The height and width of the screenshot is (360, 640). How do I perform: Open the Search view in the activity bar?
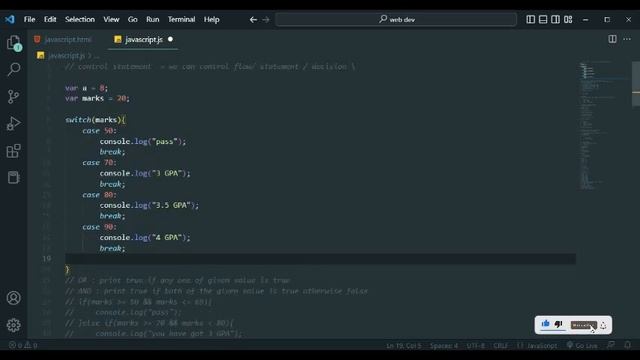13,69
